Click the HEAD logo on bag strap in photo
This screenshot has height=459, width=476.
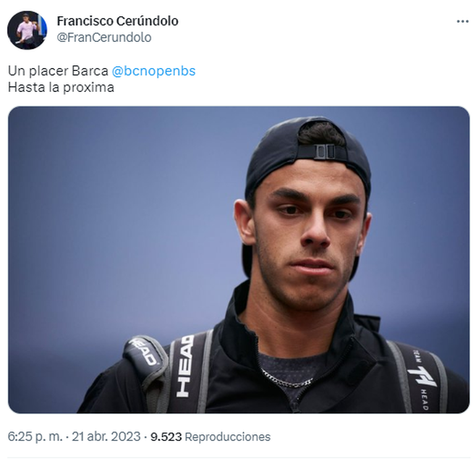click(x=185, y=366)
